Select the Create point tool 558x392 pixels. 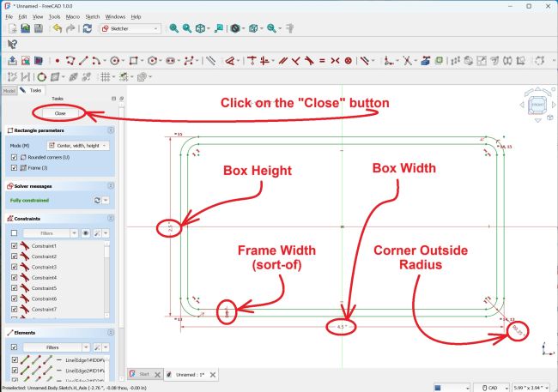pyautogui.click(x=58, y=61)
